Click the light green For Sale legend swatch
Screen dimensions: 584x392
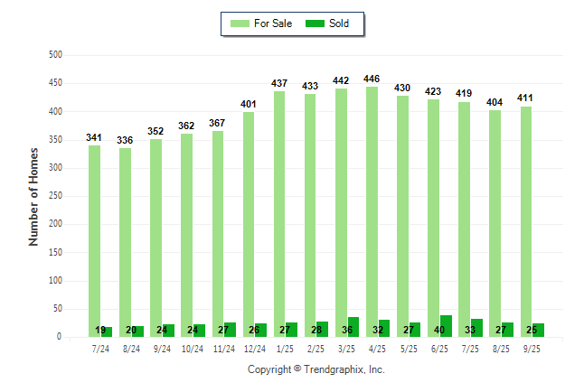click(239, 23)
